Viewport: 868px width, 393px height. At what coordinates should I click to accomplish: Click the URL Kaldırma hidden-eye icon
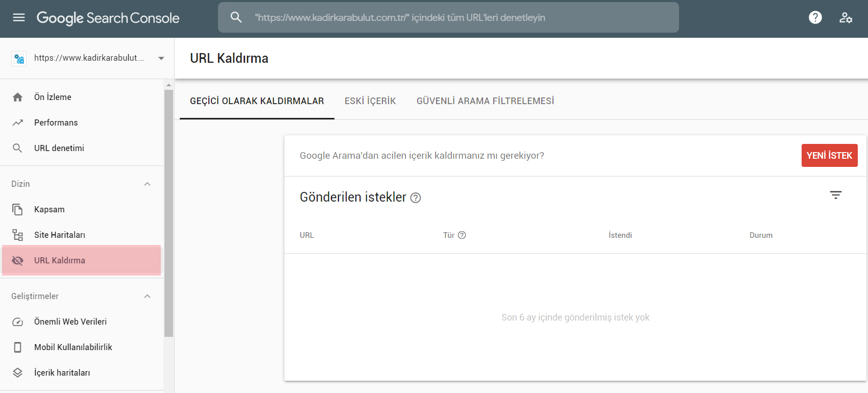pos(17,260)
